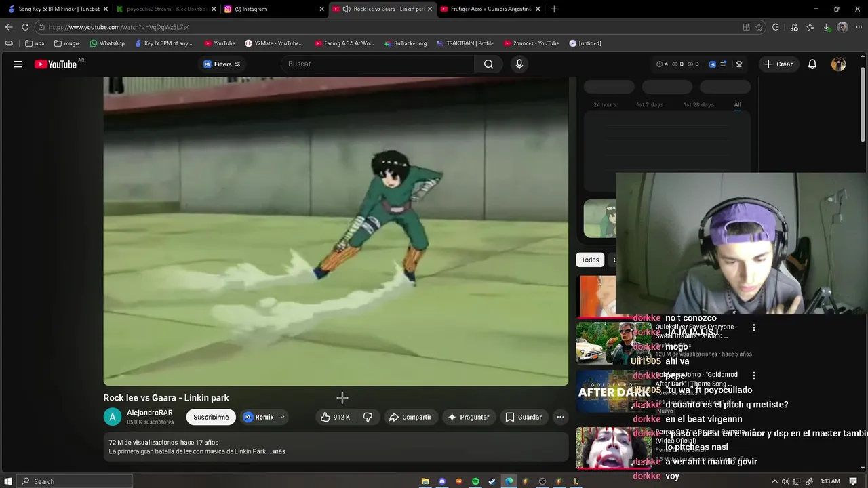Viewport: 868px width, 488px height.
Task: Open the volume tray icon
Action: click(x=785, y=481)
